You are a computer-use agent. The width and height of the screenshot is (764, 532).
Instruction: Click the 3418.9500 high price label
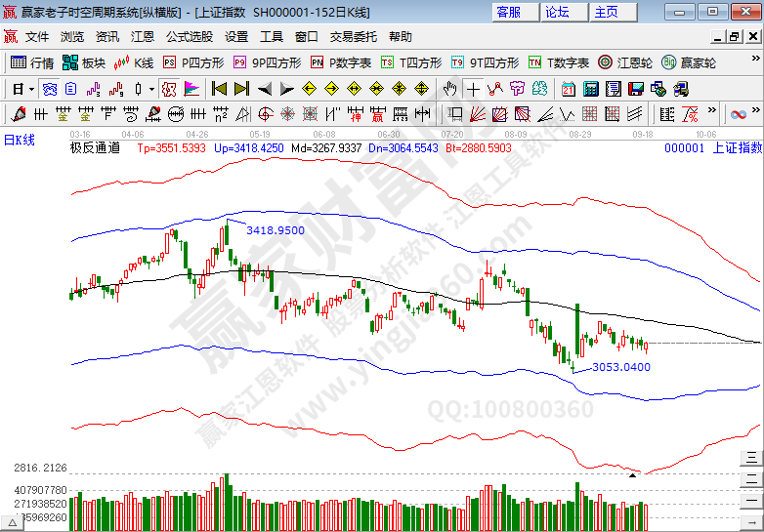[276, 230]
